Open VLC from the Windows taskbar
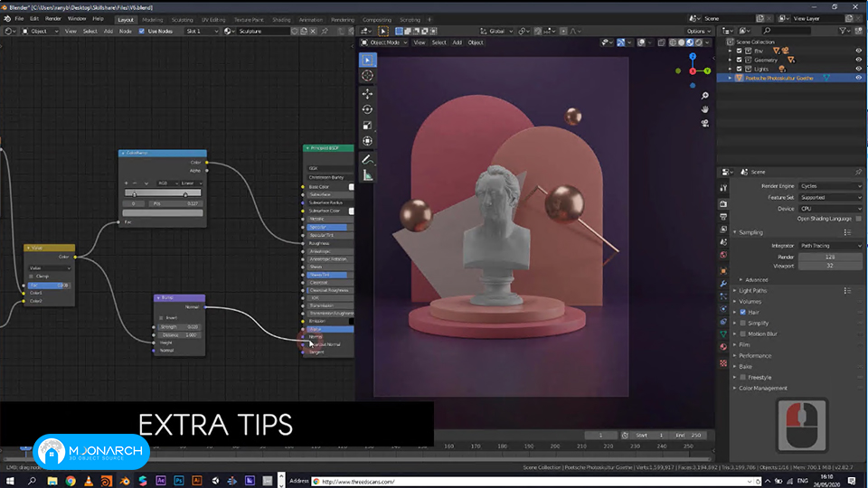This screenshot has width=868, height=488. 89,481
